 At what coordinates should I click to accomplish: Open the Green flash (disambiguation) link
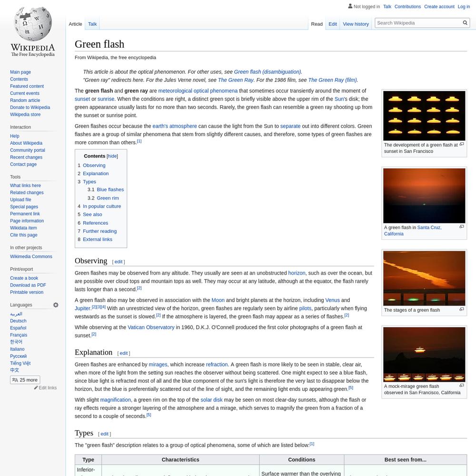268,72
